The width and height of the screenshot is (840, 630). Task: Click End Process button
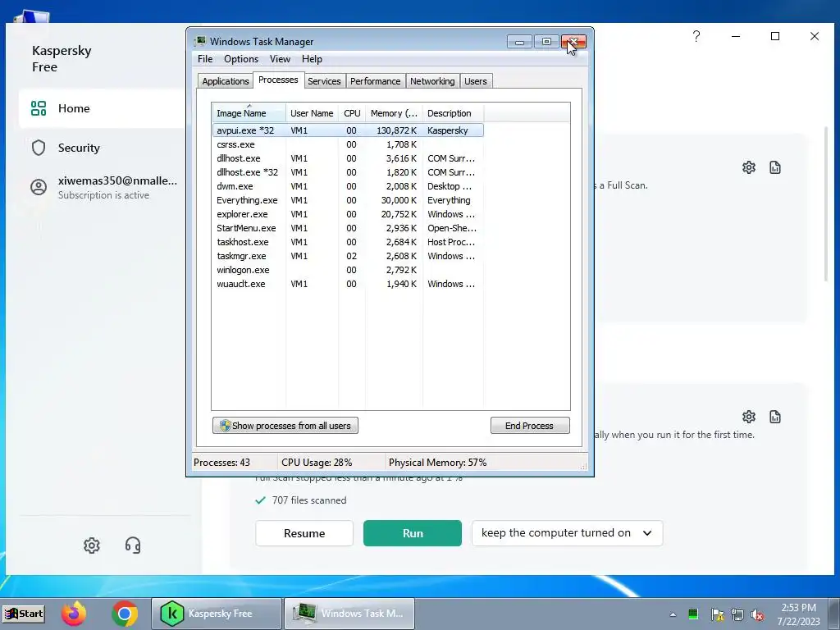point(530,426)
